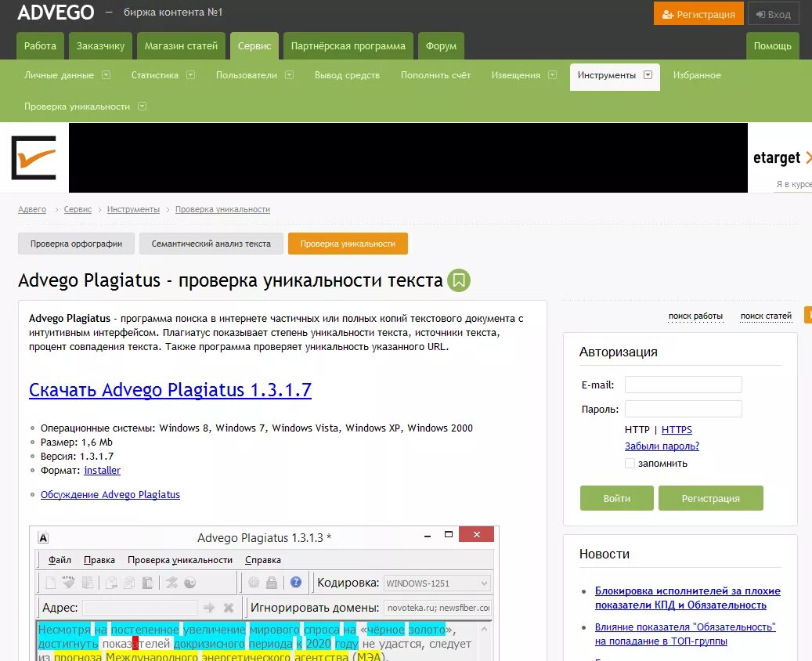Click the orange Проверка уникальности button
812x661 pixels.
click(x=348, y=244)
